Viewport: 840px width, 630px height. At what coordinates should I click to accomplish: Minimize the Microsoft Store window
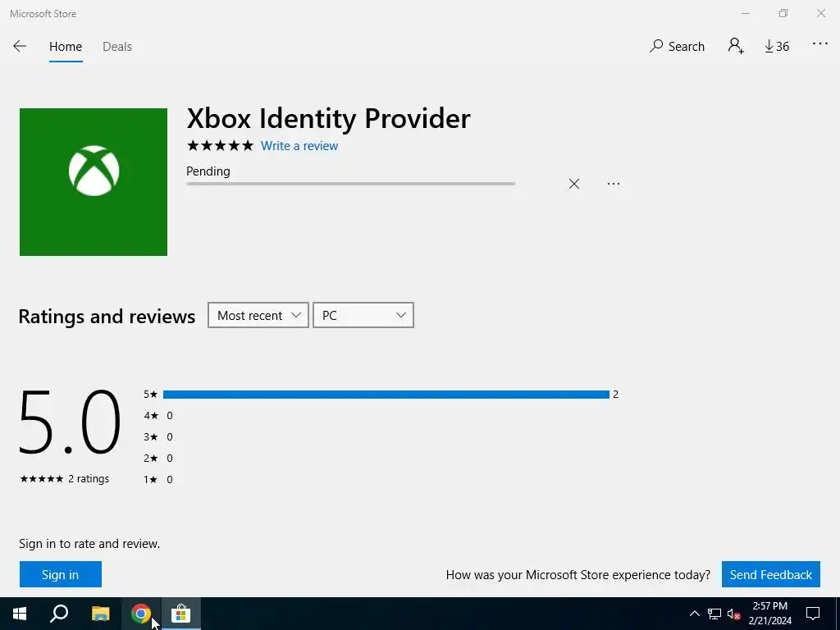pos(746,13)
